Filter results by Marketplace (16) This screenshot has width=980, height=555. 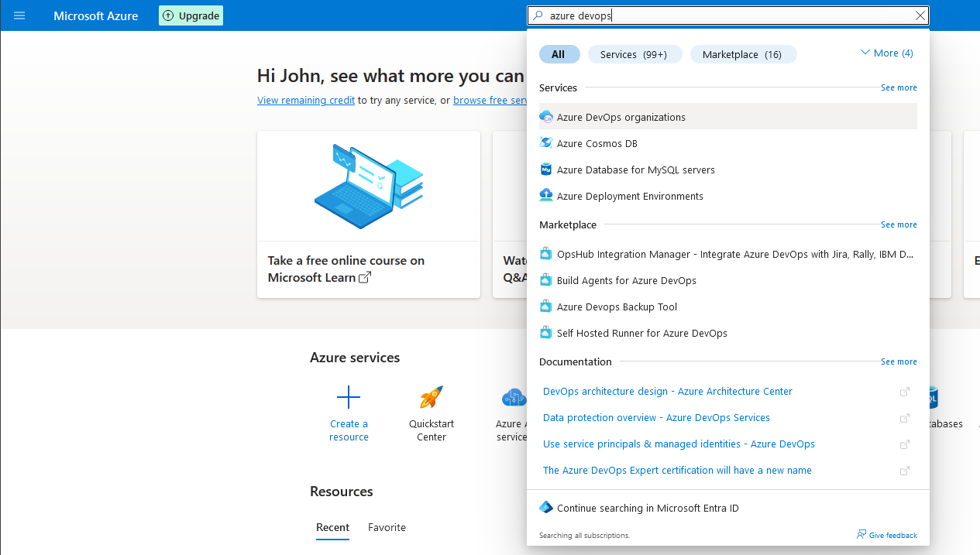click(742, 54)
